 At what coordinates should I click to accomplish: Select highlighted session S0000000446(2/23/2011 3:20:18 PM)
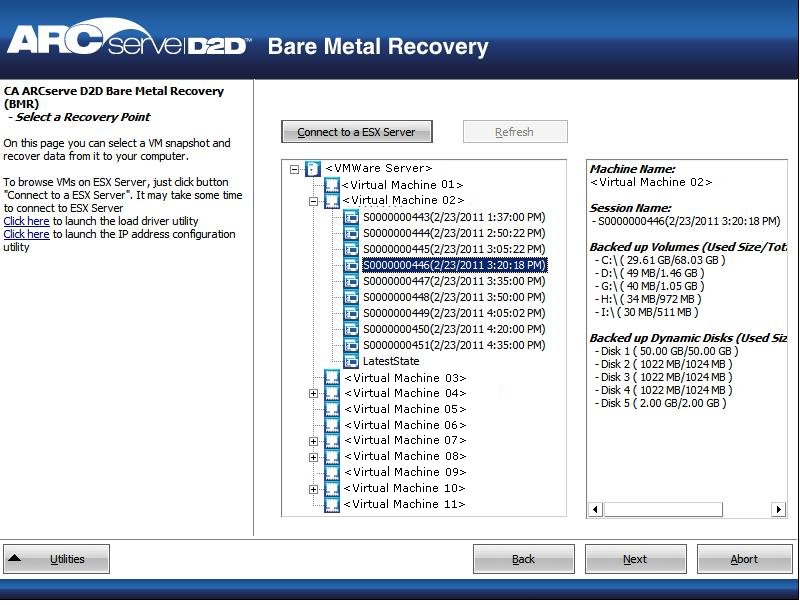click(x=455, y=265)
